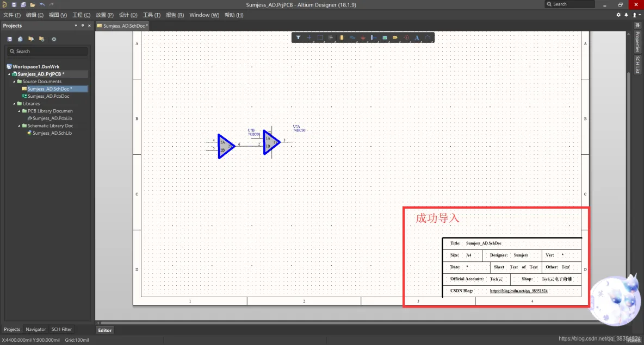The height and width of the screenshot is (345, 644).
Task: Open a file with the folder icon in the title bar
Action: (33, 4)
